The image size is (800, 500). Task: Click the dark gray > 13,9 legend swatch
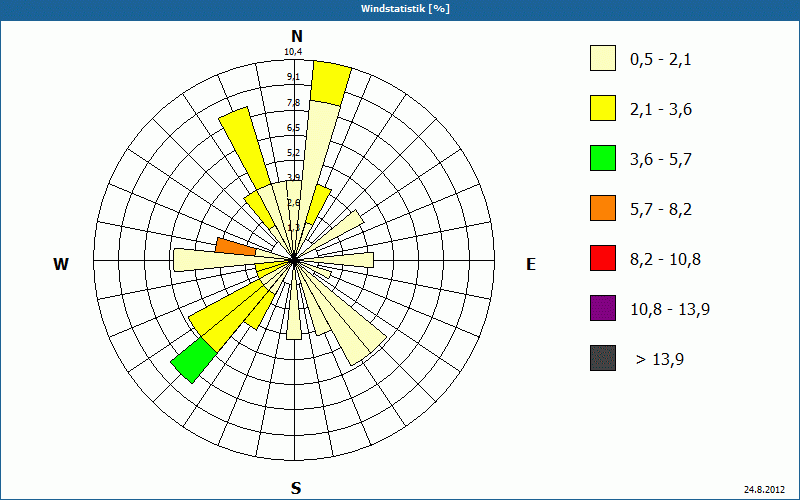pyautogui.click(x=603, y=358)
